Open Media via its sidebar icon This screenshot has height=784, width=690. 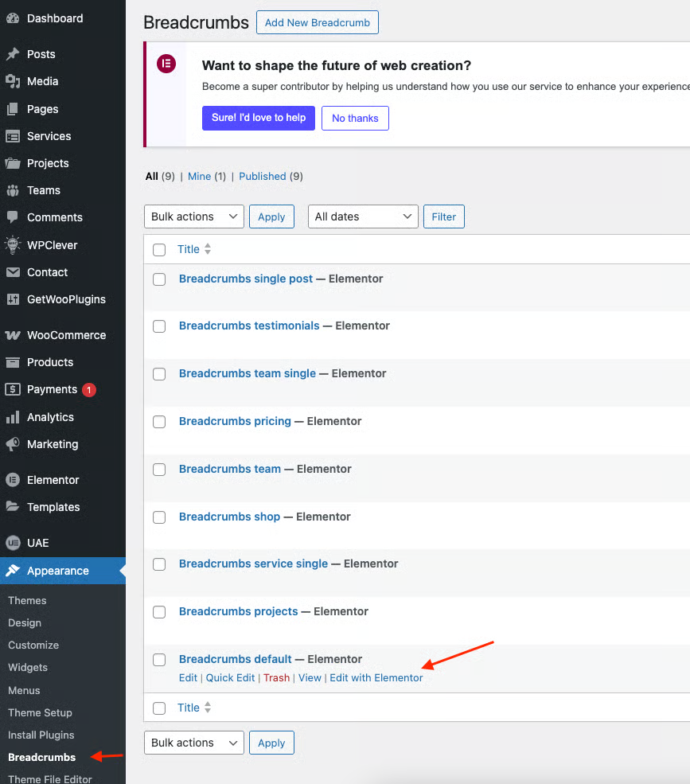(x=13, y=81)
